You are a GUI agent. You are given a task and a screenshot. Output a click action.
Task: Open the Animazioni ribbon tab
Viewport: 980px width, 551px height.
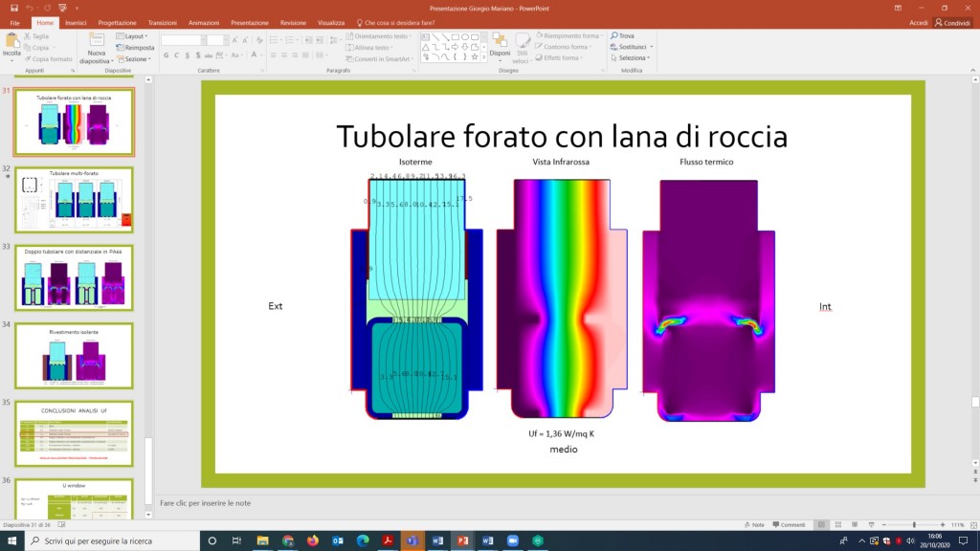(x=204, y=22)
